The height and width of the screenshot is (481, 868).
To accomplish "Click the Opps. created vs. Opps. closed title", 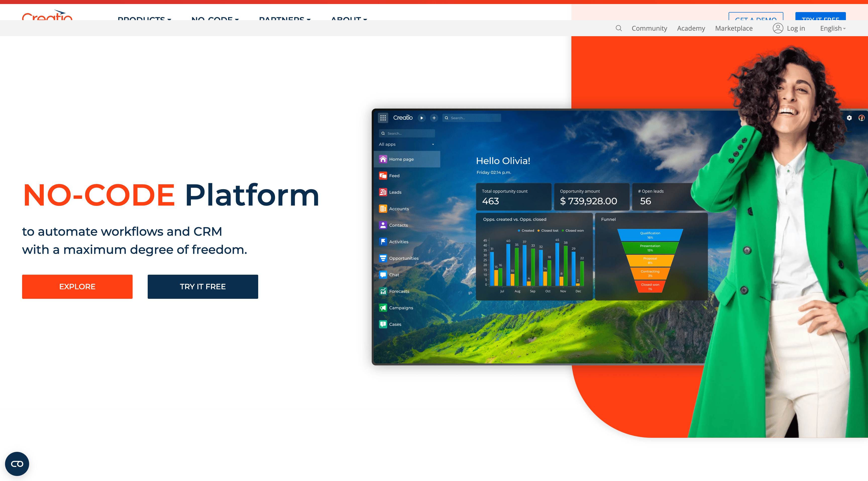I will 515,219.
